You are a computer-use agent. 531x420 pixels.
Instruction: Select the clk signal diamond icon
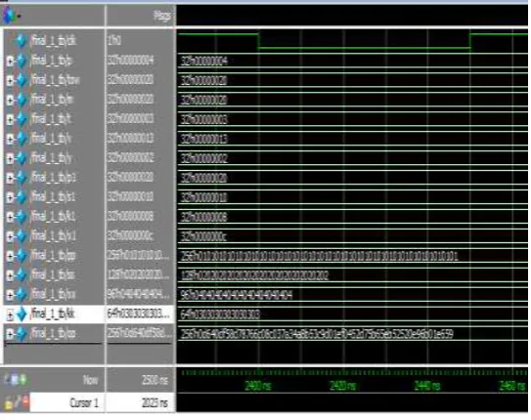[22, 41]
